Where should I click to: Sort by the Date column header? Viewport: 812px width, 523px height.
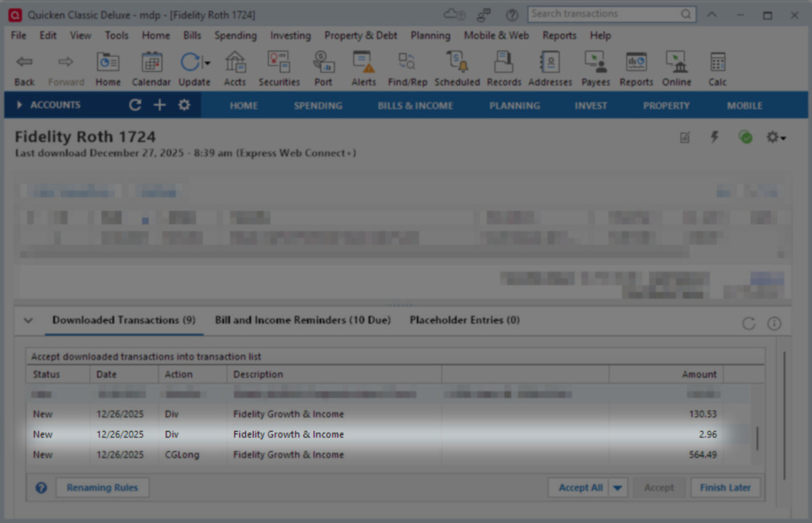[x=124, y=374]
